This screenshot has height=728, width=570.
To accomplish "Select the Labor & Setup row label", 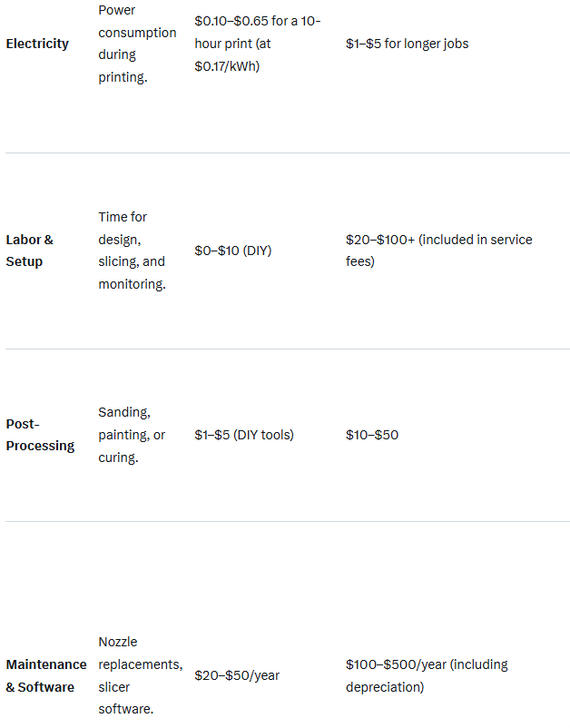I will (x=30, y=251).
